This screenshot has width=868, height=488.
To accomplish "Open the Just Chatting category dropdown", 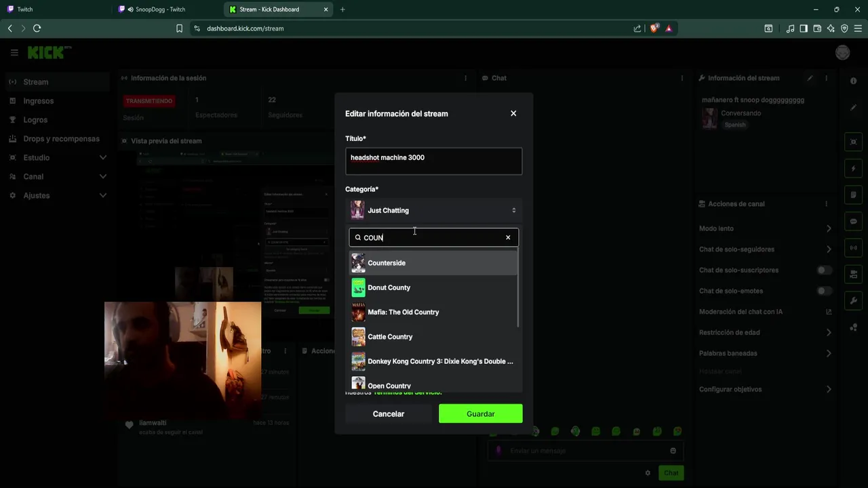I will pyautogui.click(x=433, y=210).
